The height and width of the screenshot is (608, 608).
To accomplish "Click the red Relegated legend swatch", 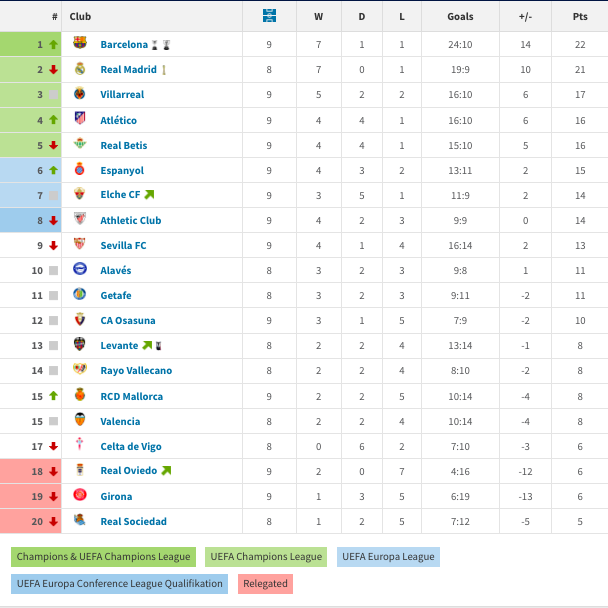I will point(265,583).
